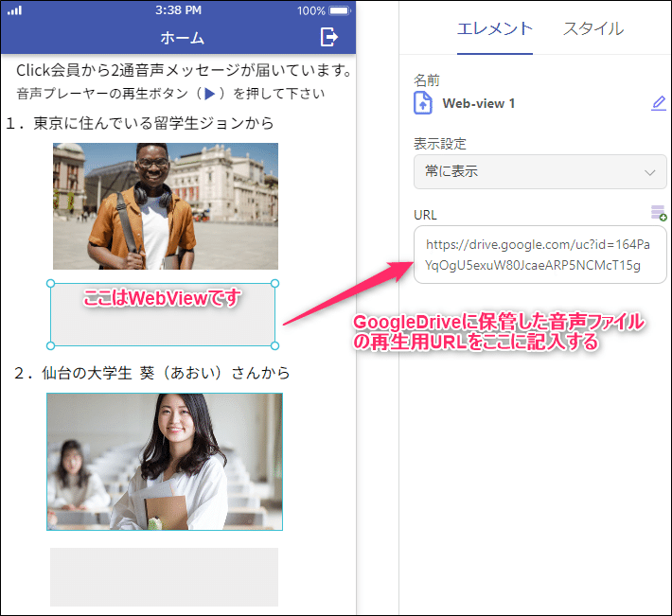Image resolution: width=672 pixels, height=616 pixels.
Task: Select the highlighted WebView box under John's photo
Action: click(163, 314)
